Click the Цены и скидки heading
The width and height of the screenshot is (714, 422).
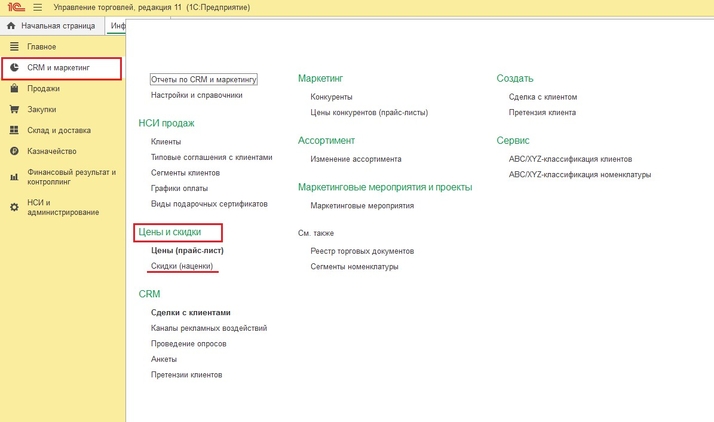(x=169, y=232)
